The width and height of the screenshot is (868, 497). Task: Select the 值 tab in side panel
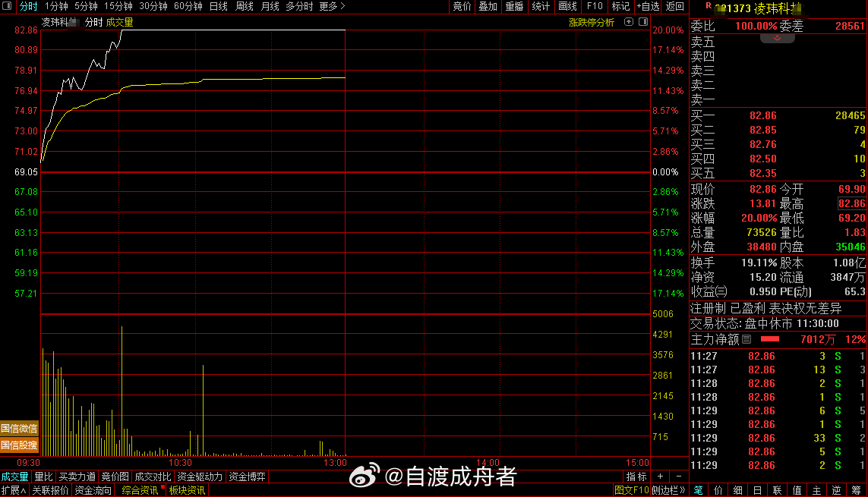797,490
